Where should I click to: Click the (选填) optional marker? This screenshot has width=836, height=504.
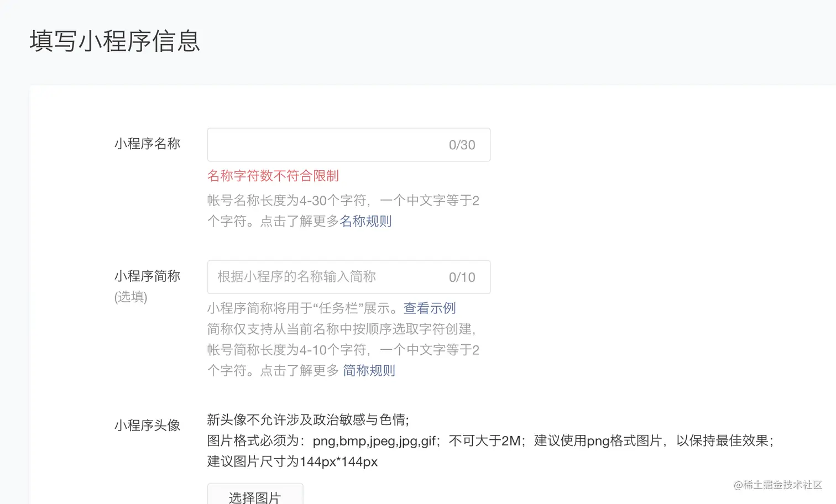tap(130, 297)
